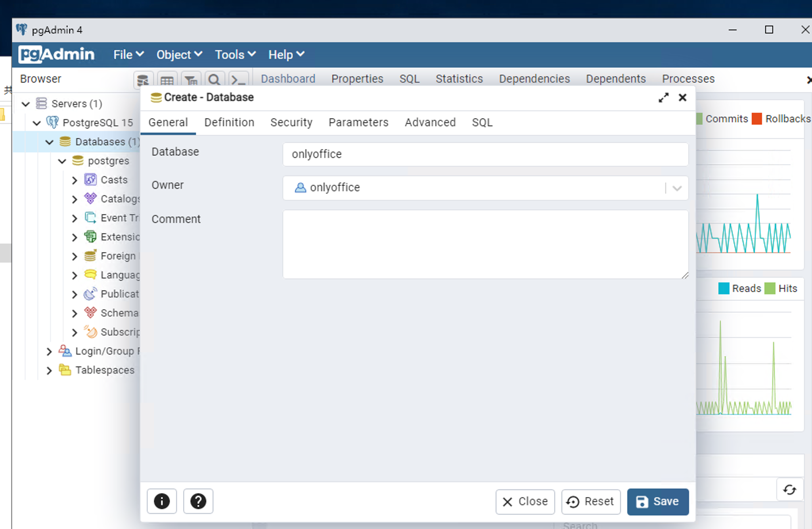Open the Tools menu

(236, 55)
